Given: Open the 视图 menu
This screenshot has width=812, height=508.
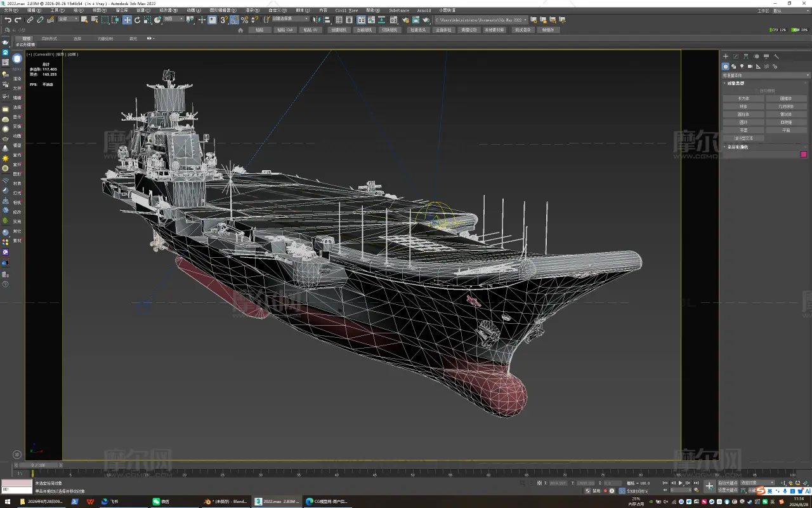Looking at the screenshot, I should pyautogui.click(x=100, y=11).
